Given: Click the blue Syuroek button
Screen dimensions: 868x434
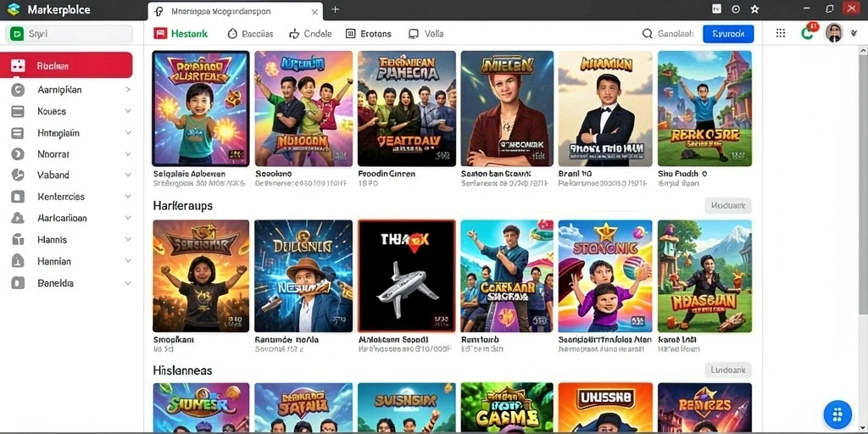Looking at the screenshot, I should 728,34.
